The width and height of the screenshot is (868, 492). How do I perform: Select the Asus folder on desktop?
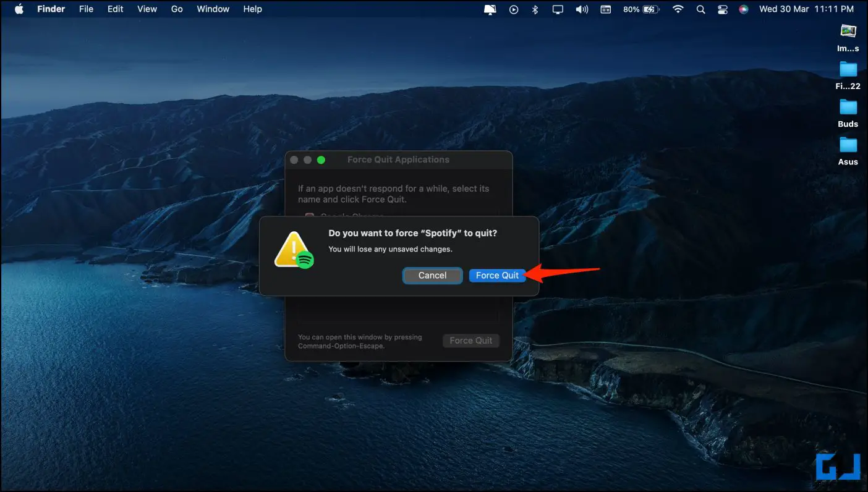pos(848,145)
